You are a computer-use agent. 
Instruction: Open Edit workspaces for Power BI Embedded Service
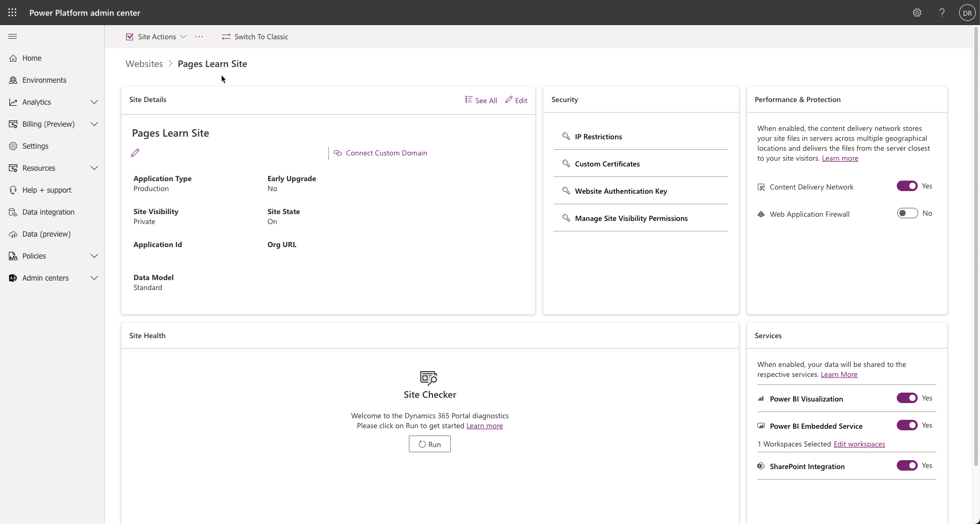coord(859,444)
